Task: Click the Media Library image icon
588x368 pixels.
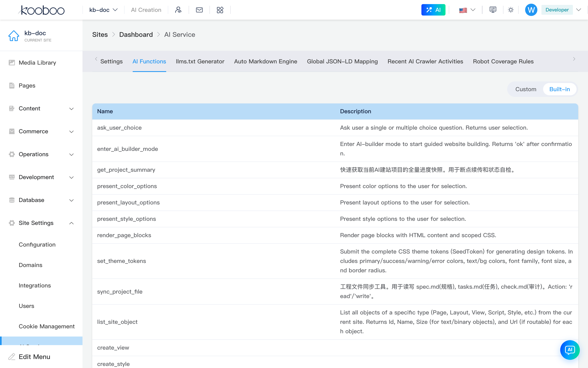Action: 12,63
